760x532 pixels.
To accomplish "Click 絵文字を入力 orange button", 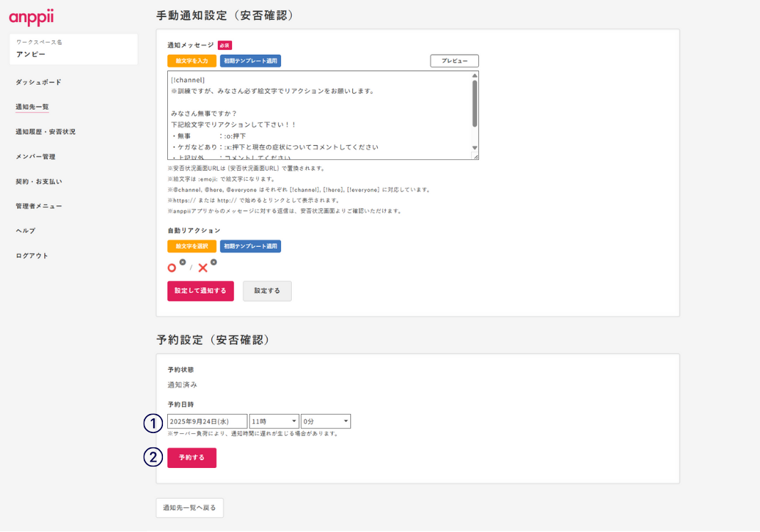I will coord(191,61).
